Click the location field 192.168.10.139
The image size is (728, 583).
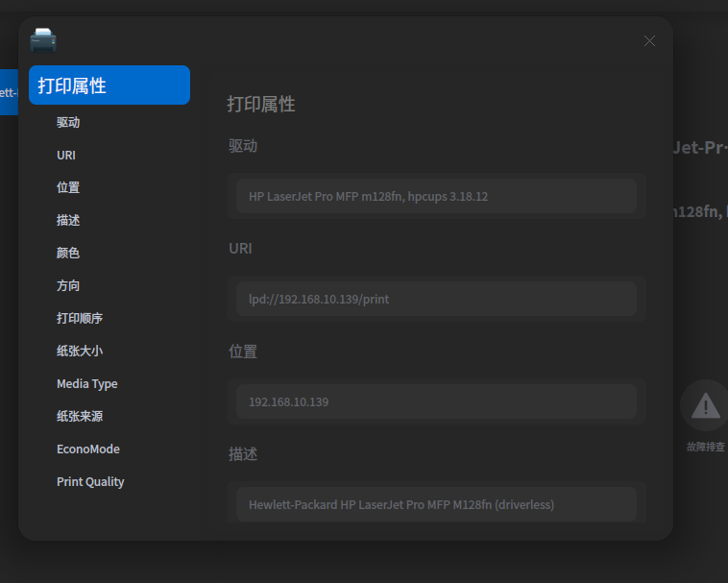point(436,401)
